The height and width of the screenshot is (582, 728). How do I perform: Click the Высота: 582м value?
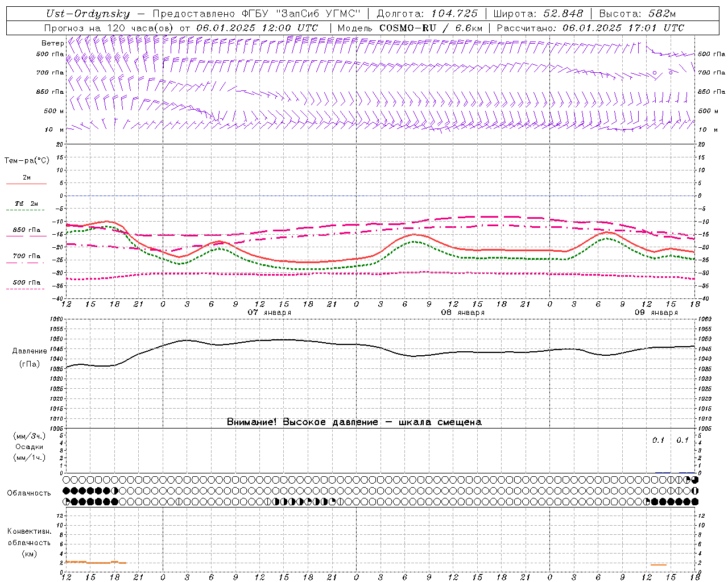638,14
